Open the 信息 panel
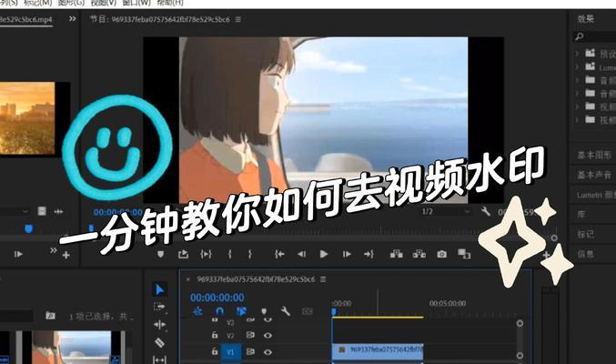 [x=585, y=254]
